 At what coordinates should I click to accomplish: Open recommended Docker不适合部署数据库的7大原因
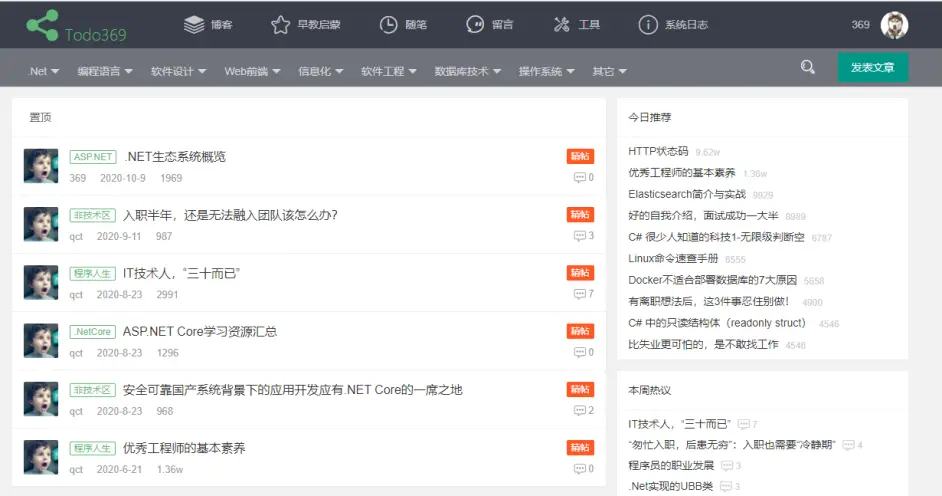point(713,280)
